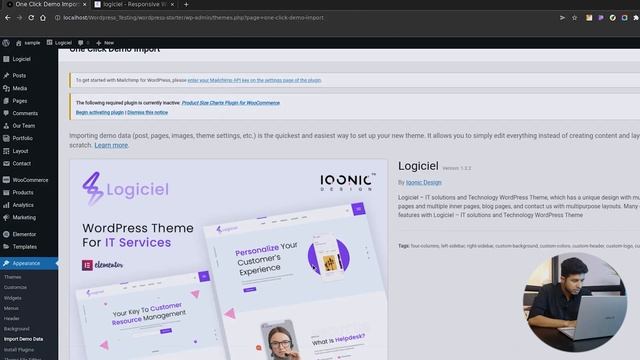Click the Learn more link
This screenshot has width=640, height=360.
pos(111,145)
